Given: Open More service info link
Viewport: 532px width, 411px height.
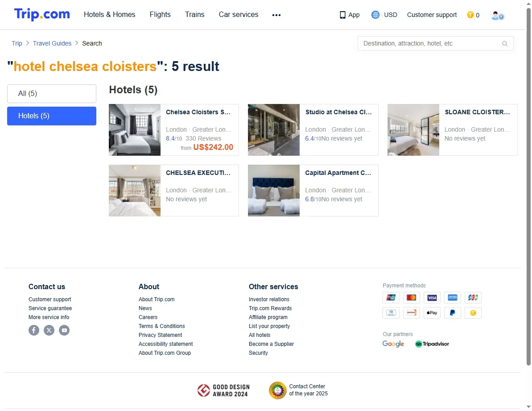Looking at the screenshot, I should (49, 317).
